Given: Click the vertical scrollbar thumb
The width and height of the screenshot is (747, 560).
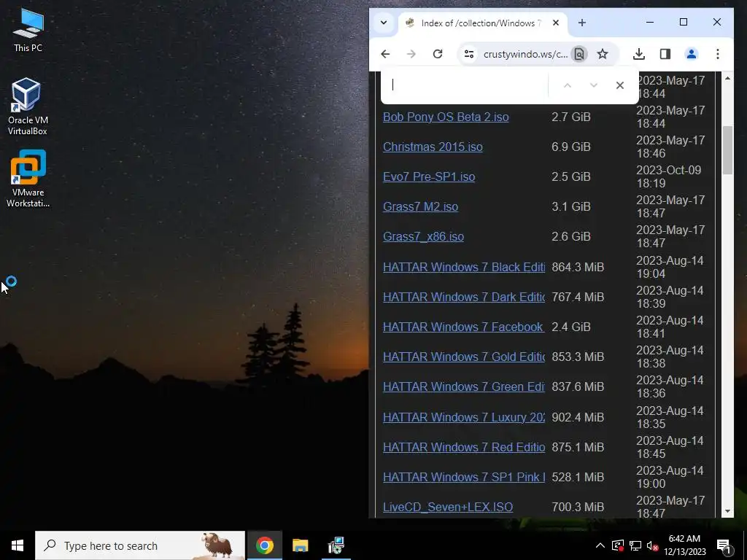Looking at the screenshot, I should pos(727,150).
